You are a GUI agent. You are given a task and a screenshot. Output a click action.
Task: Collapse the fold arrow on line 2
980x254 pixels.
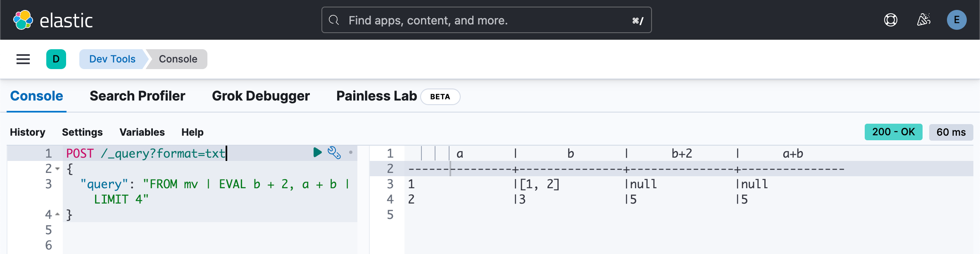click(x=57, y=169)
